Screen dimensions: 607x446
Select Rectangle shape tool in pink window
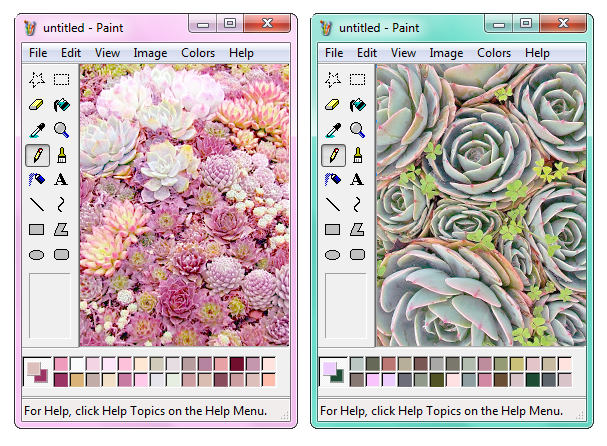point(36,230)
